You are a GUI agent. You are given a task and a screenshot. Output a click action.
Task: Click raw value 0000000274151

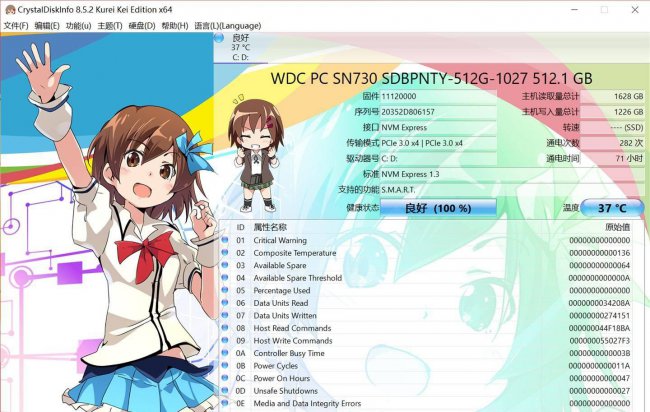599,315
